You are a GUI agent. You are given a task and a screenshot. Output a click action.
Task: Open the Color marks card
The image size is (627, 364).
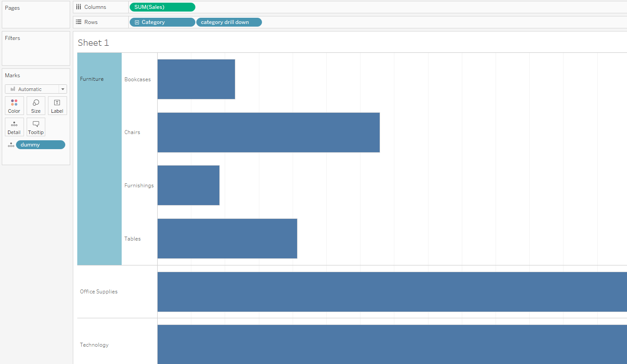[x=14, y=106]
